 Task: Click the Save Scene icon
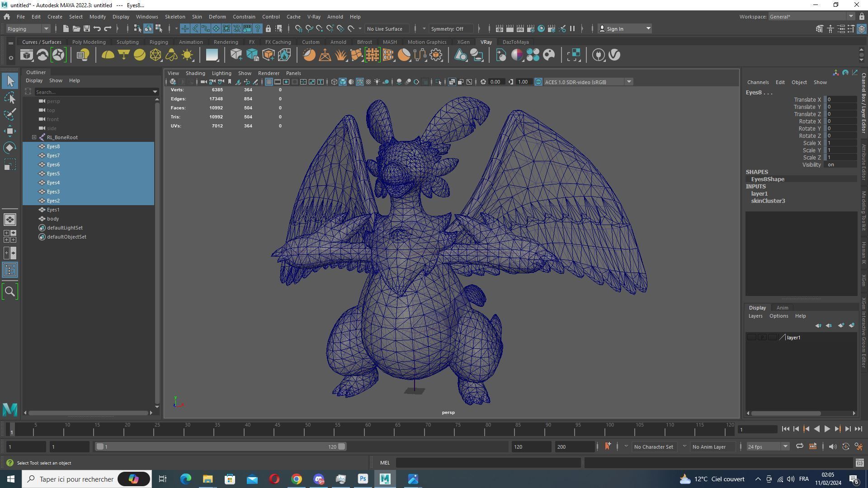click(x=86, y=29)
